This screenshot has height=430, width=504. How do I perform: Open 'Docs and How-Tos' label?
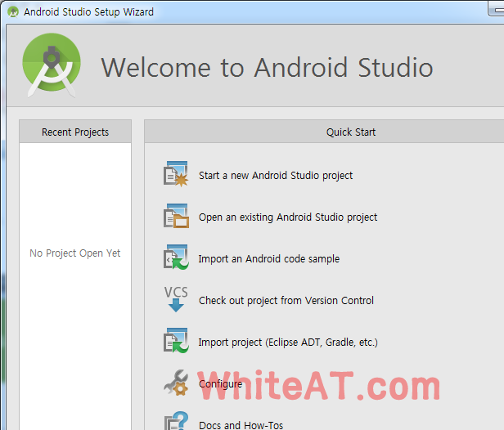pos(241,425)
